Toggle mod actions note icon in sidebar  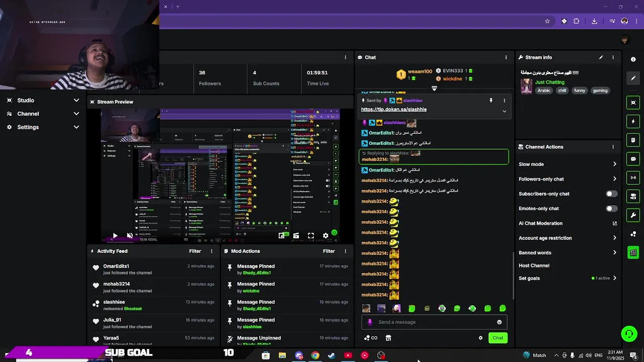coord(633,140)
